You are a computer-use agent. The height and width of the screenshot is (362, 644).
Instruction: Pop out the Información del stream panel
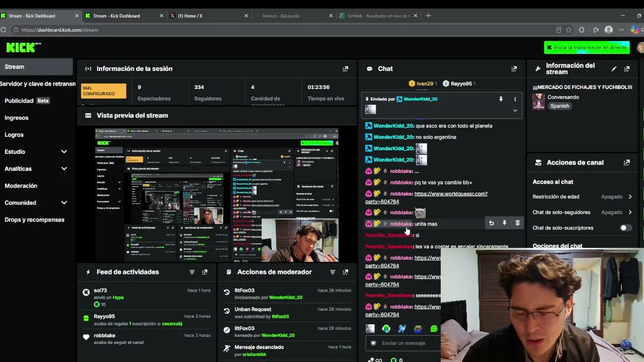coord(626,69)
